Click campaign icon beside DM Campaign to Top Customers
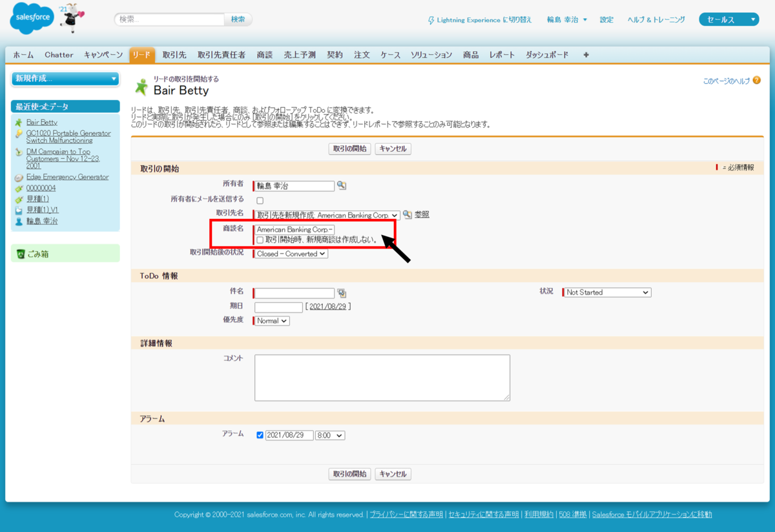Screen dimensions: 775x532 19,152
